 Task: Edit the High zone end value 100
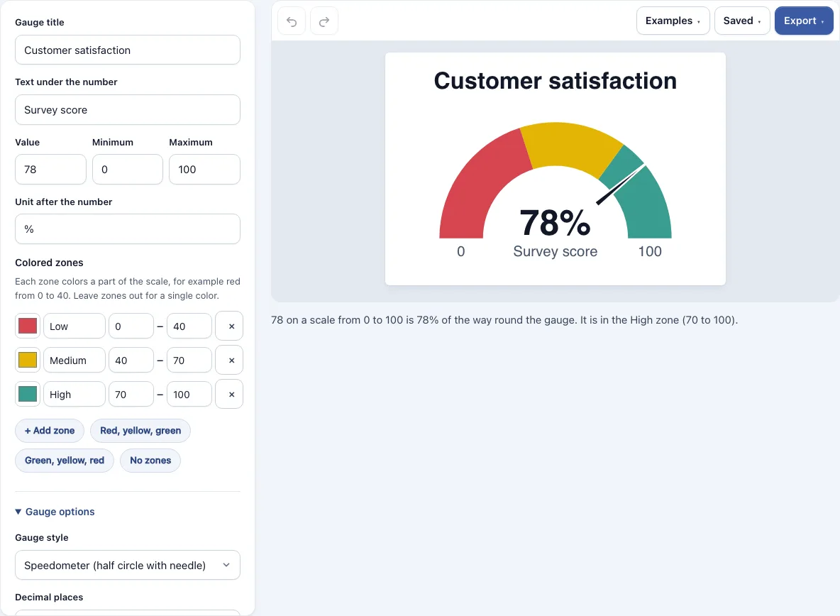pyautogui.click(x=189, y=395)
